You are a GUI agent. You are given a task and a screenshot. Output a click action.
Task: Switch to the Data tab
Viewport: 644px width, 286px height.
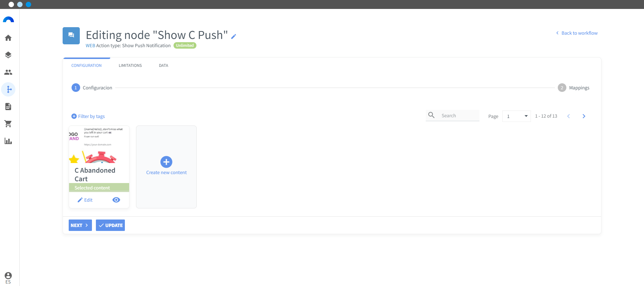tap(164, 65)
